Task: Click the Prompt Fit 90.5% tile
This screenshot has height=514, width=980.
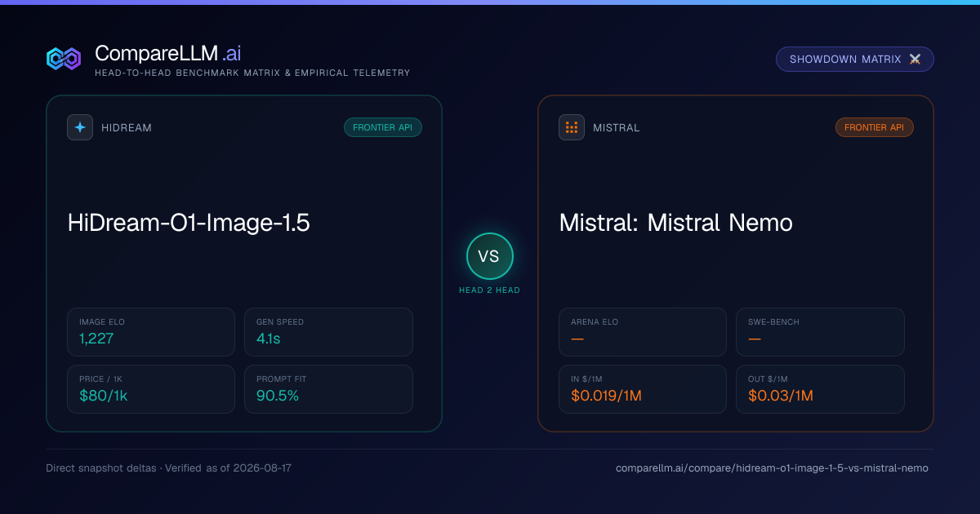Action: pos(328,389)
